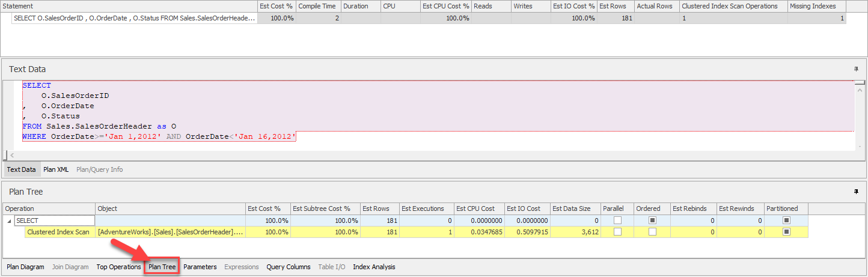Toggle Parallel checkbox for Clustered Index Scan
The width and height of the screenshot is (868, 277).
point(617,232)
